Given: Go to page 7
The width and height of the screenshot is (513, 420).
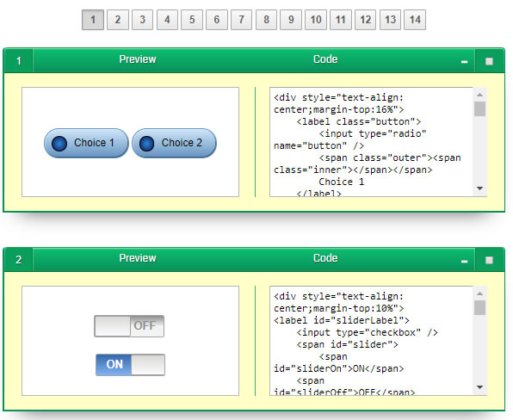Looking at the screenshot, I should (x=241, y=20).
